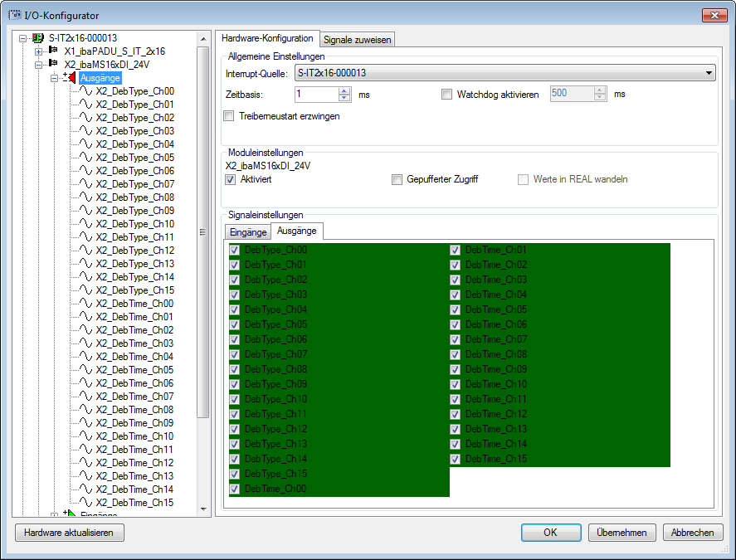Screen dimensions: 736x560
Task: Click the X2_ibaMS16xDI_24V module icon
Action: click(54, 65)
